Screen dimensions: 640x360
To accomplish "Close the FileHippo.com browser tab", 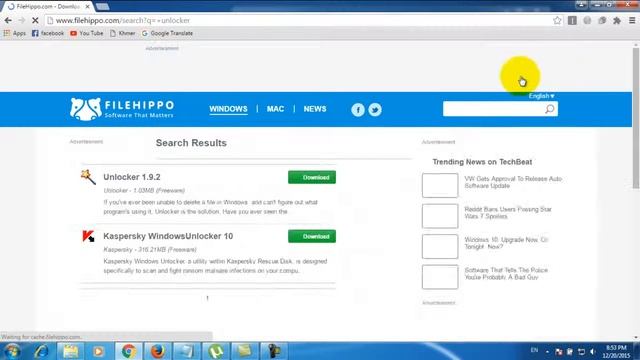I will click(x=87, y=7).
